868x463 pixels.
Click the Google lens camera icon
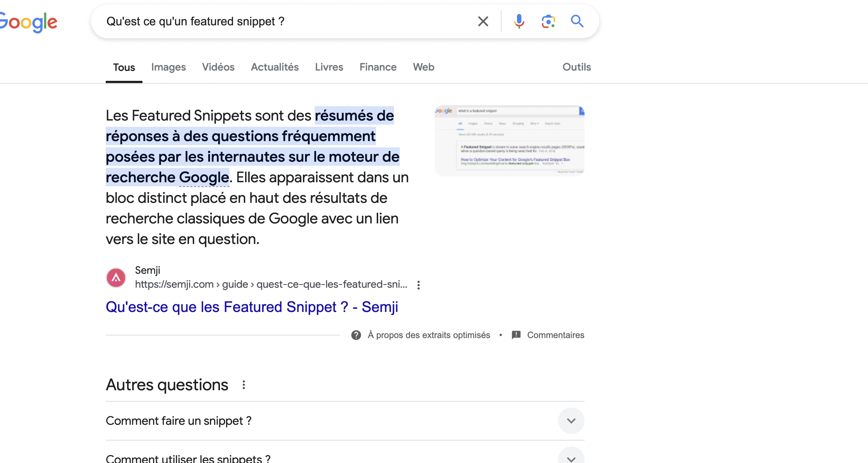(x=548, y=21)
